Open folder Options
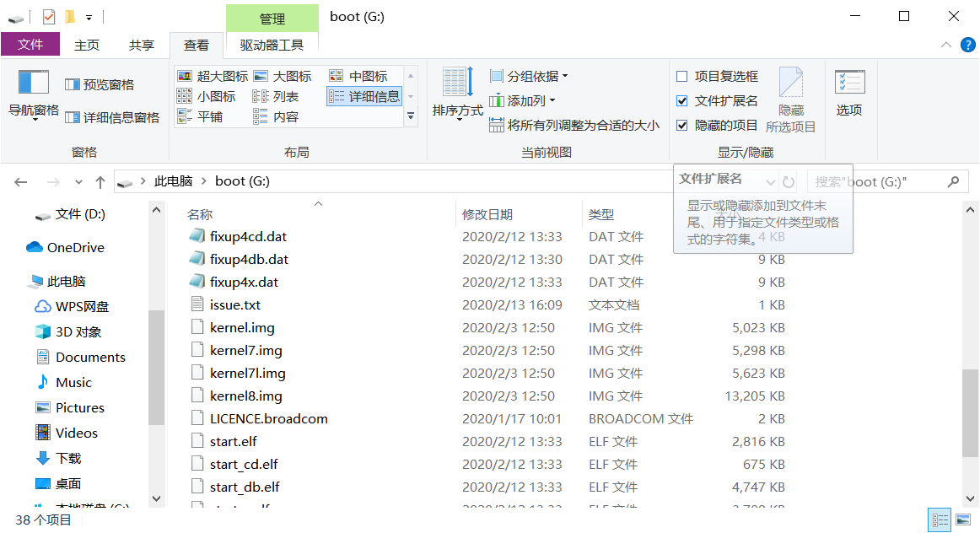The width and height of the screenshot is (980, 533). (849, 94)
